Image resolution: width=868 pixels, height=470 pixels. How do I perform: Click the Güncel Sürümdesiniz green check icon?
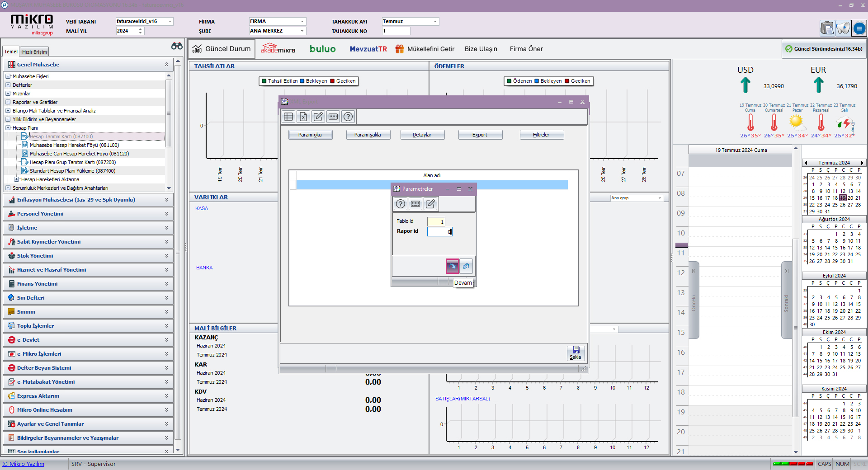point(789,49)
